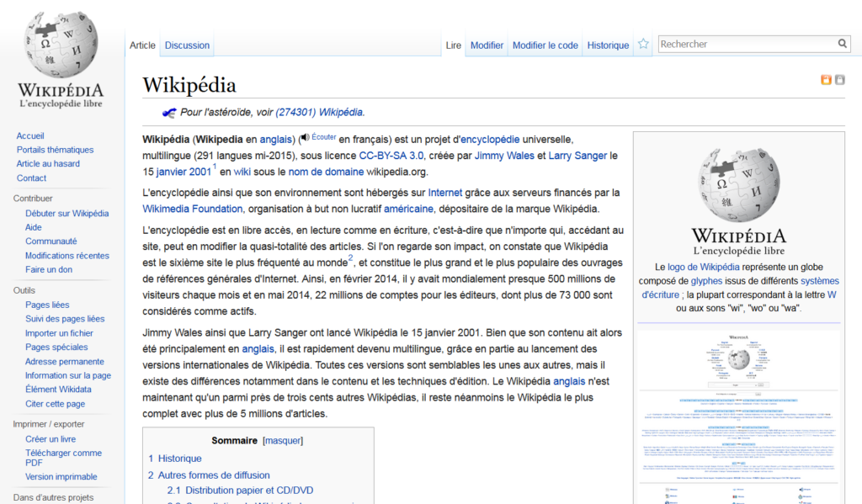Collapse the Imprimer / exporter section
Image resolution: width=862 pixels, height=504 pixels.
pyautogui.click(x=49, y=424)
